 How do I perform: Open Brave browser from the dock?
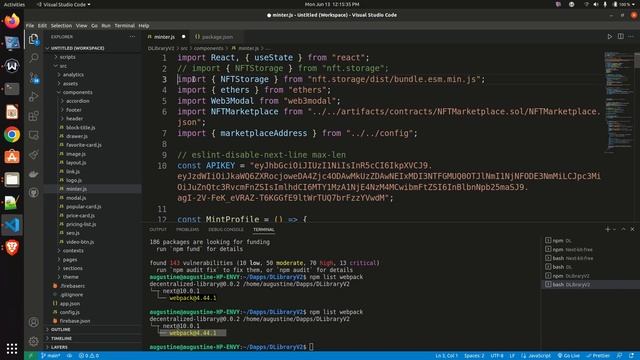[x=12, y=247]
